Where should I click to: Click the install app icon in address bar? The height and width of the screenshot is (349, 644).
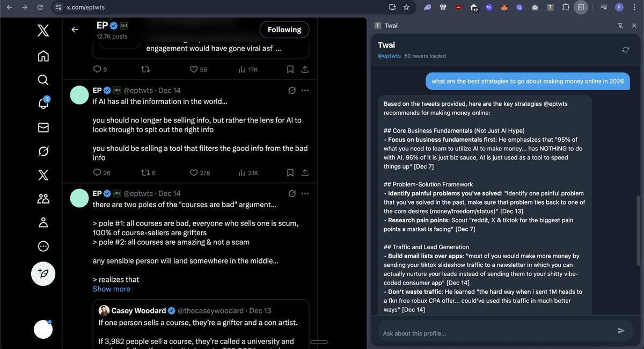coord(392,8)
